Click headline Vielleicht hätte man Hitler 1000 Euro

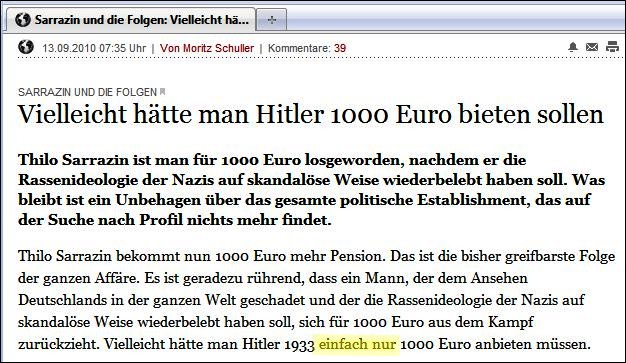pos(311,115)
